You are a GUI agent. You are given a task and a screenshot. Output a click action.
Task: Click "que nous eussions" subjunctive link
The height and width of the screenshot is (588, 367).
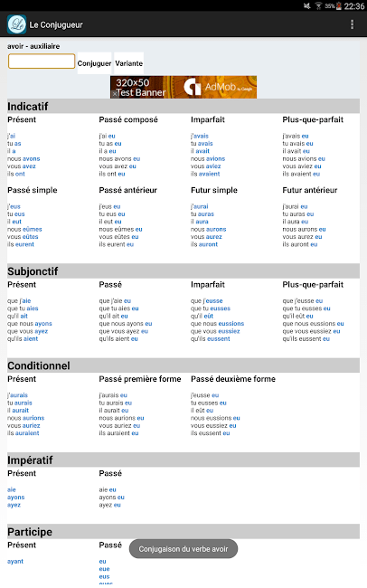218,323
